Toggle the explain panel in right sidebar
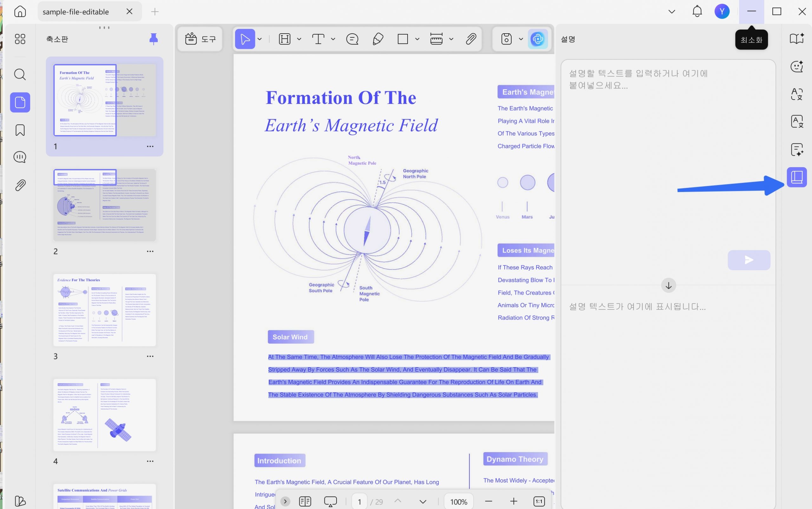 (x=796, y=177)
